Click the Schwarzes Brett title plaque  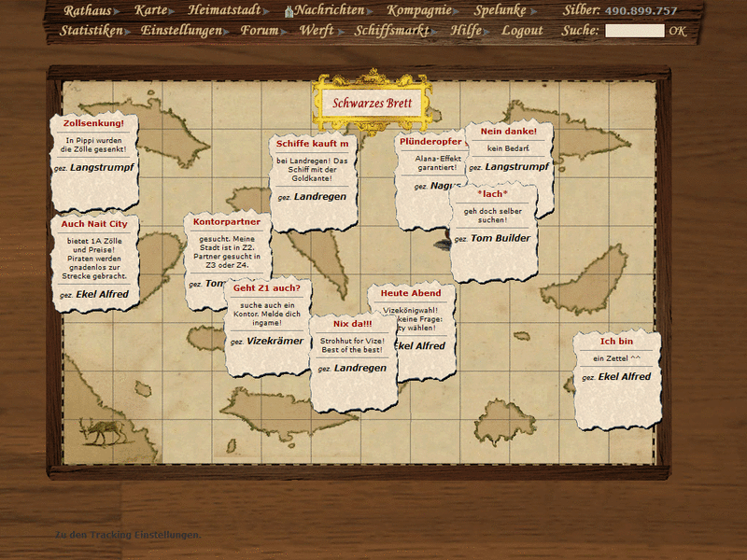[x=373, y=103]
